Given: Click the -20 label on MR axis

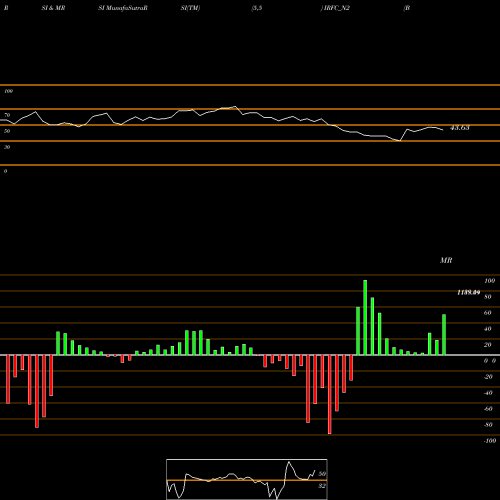Looking at the screenshot, I should tap(488, 377).
